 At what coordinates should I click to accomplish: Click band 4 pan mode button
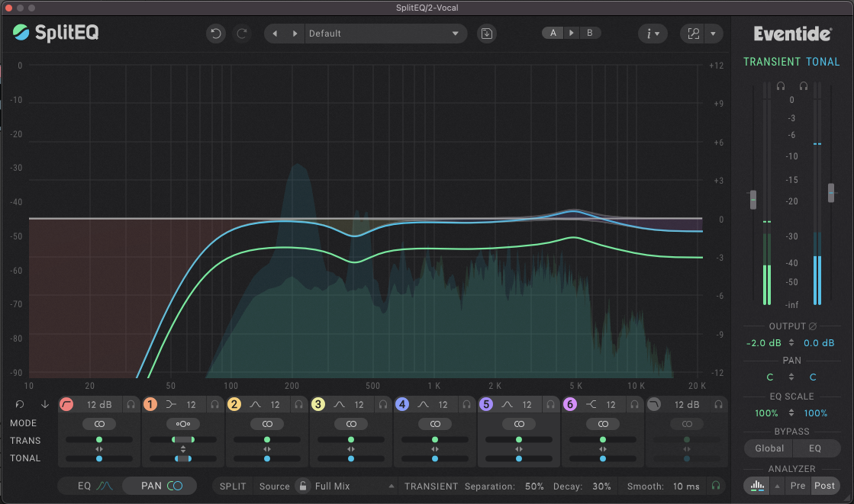coord(434,424)
